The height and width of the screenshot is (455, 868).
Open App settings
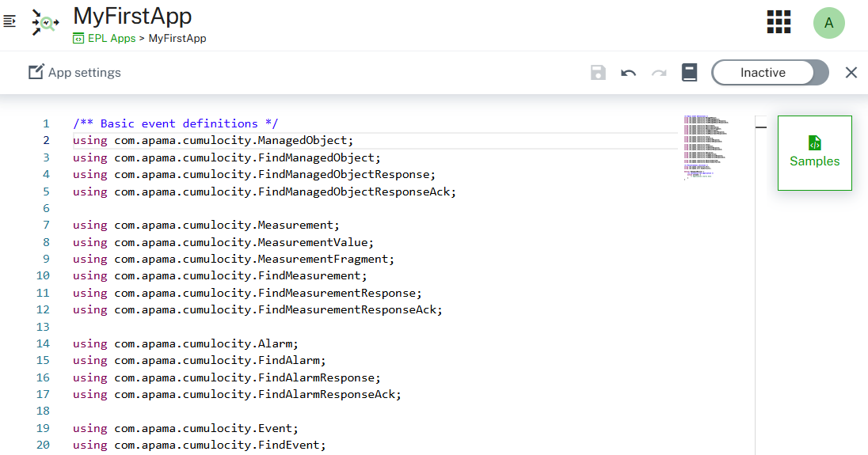[x=74, y=73]
